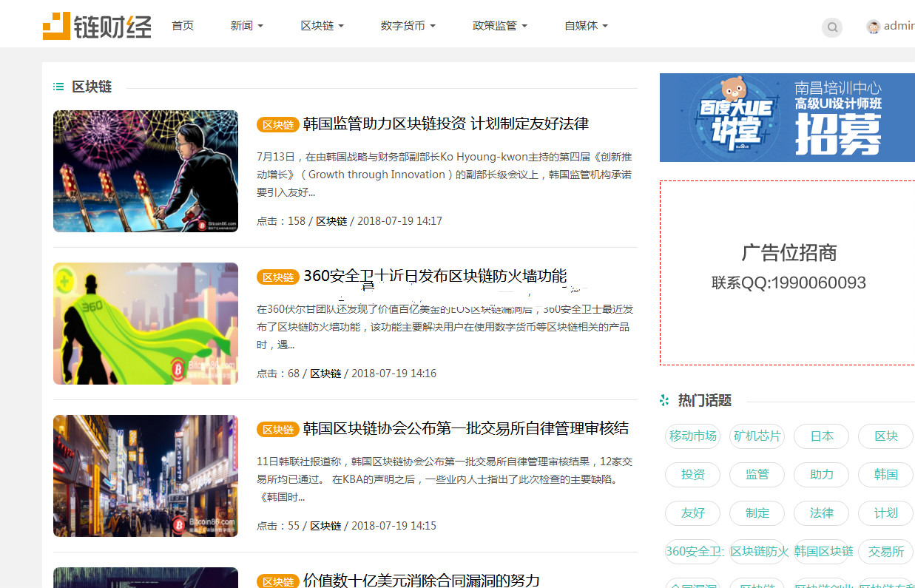Click 区块链 category link dated 2018-07-19 14:16
Screen dimensions: 915x588
tap(325, 374)
